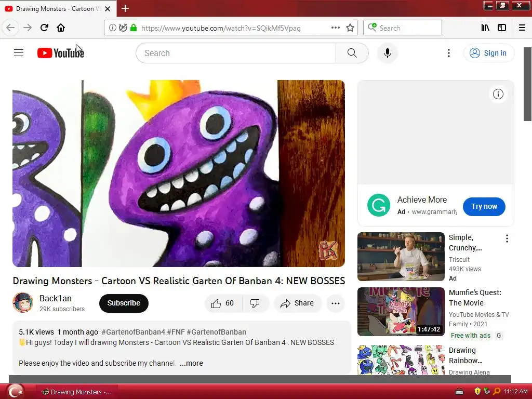The width and height of the screenshot is (532, 399).
Task: Toggle the browser sidebar view
Action: [x=502, y=28]
